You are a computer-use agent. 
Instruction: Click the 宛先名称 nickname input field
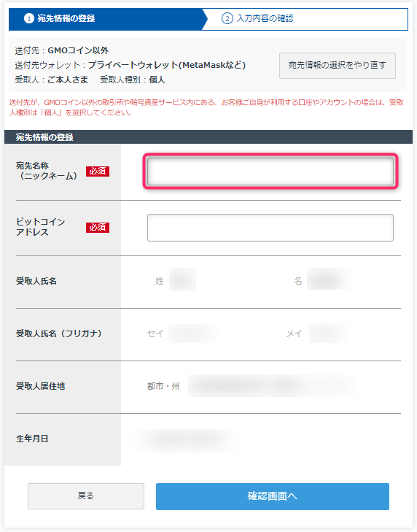[x=270, y=171]
